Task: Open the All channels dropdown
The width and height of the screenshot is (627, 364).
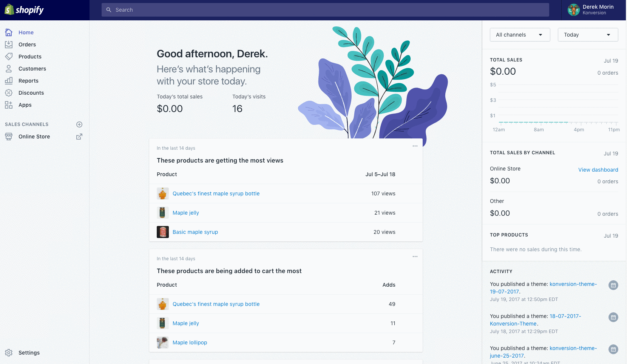Action: [520, 35]
